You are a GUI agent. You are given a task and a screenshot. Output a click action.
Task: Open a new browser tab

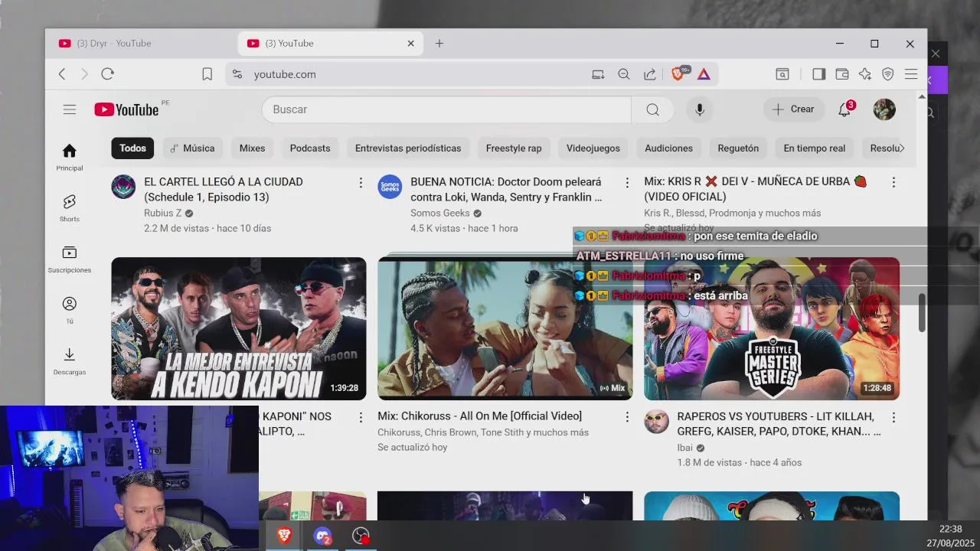(439, 44)
